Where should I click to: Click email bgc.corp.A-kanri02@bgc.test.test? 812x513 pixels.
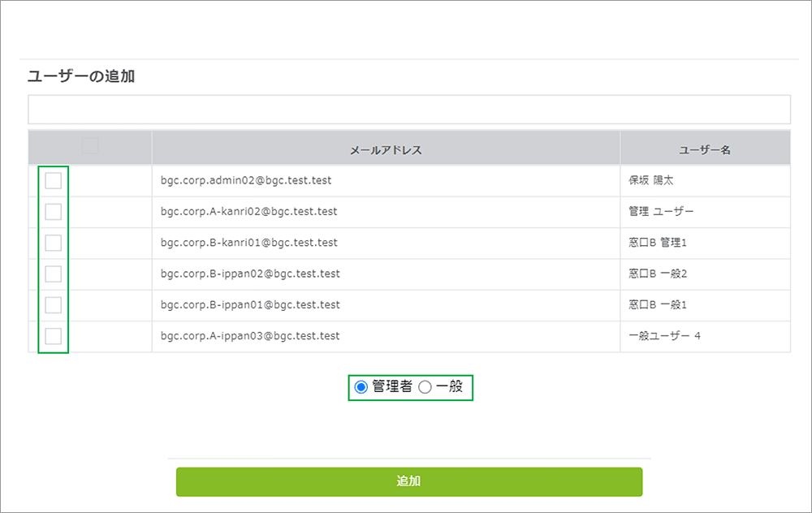(248, 211)
